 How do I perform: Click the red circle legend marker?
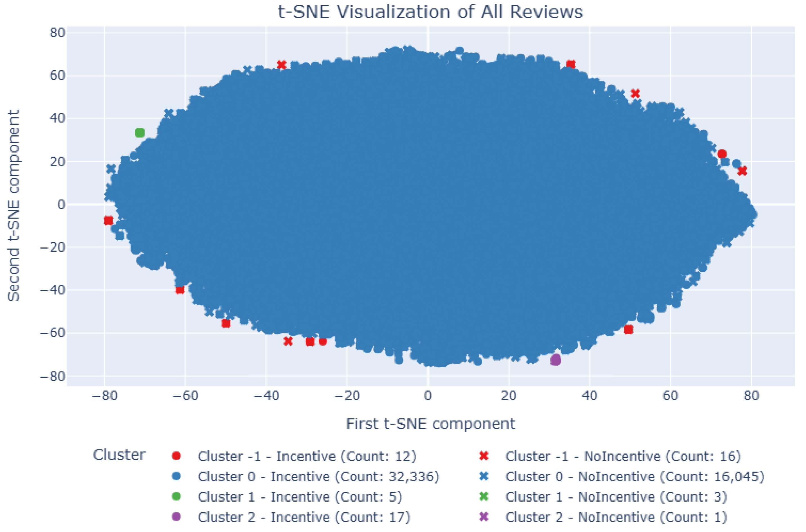176,456
